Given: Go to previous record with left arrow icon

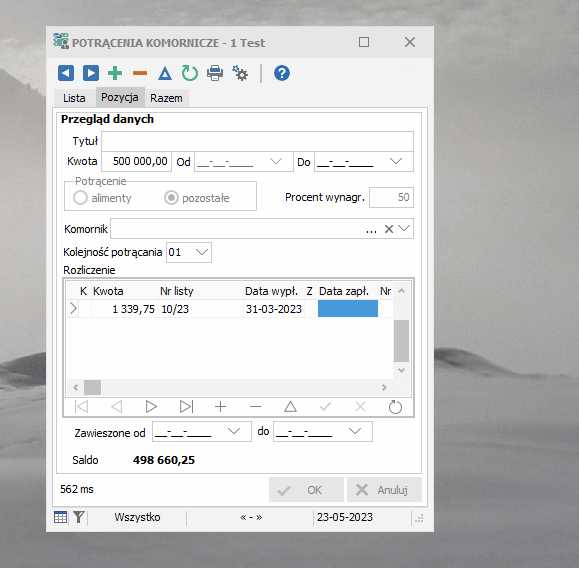Looking at the screenshot, I should tap(66, 73).
